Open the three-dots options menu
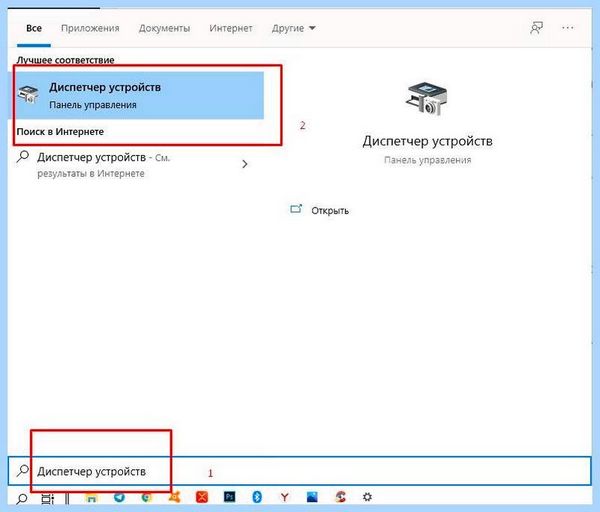600x512 pixels. point(568,28)
